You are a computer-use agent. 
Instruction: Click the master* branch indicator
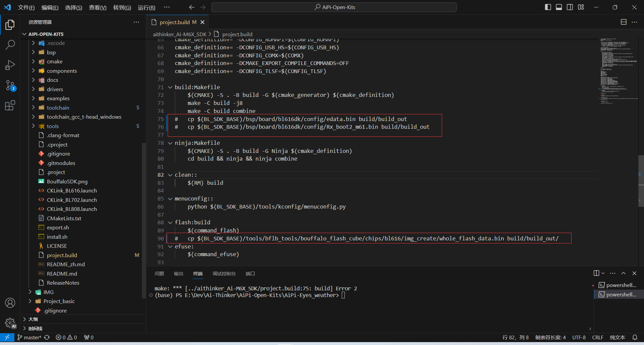point(29,337)
